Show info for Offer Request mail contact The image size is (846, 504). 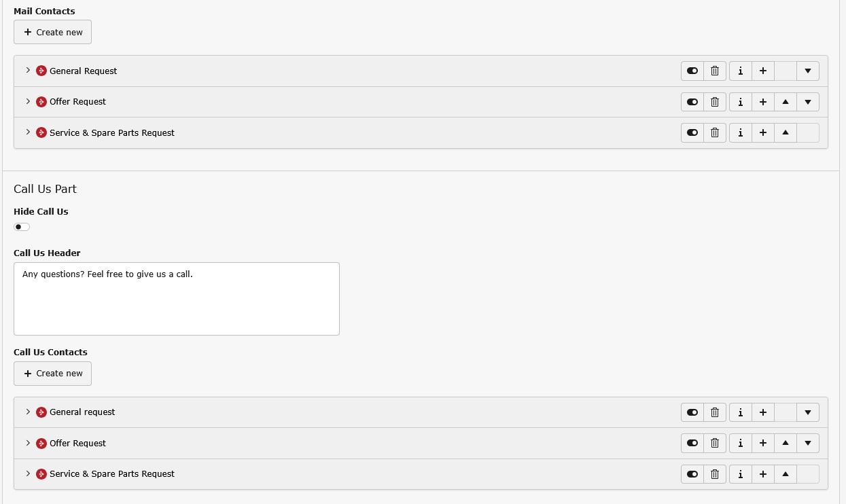pos(740,102)
